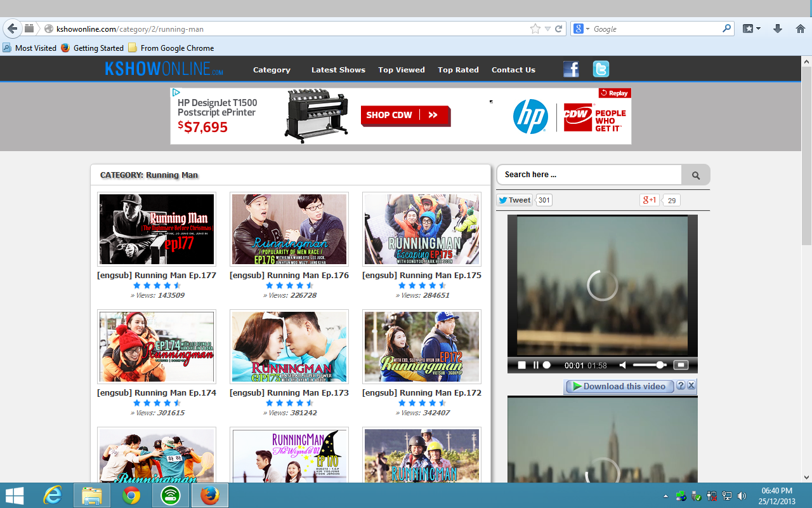Open File Explorer from taskbar
This screenshot has height=508, width=812.
click(91, 495)
